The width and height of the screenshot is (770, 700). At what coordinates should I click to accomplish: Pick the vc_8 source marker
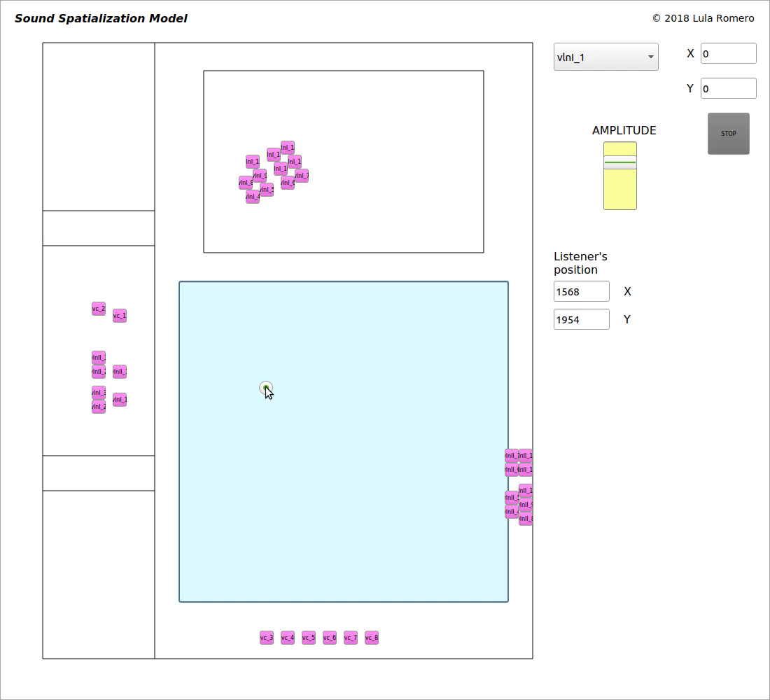(x=372, y=638)
